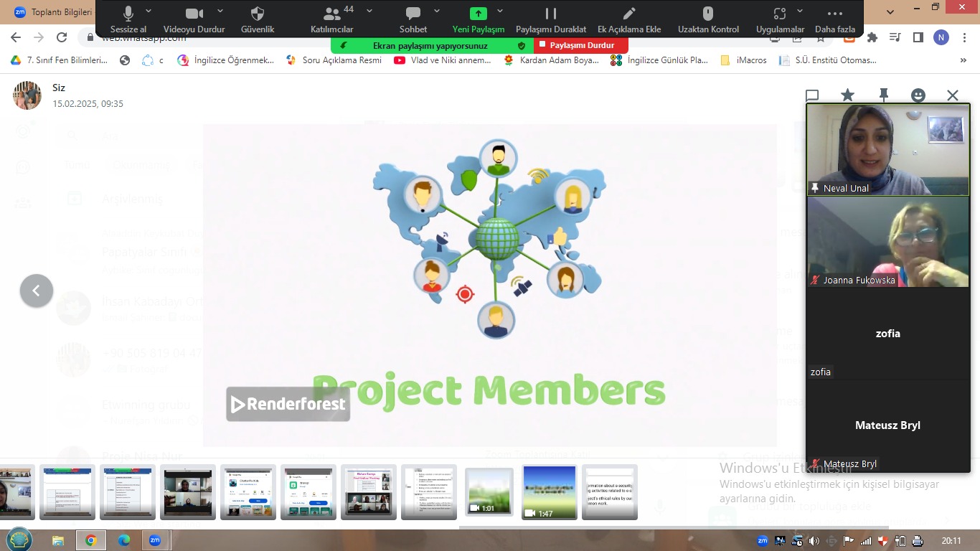Viewport: 980px width, 551px height.
Task: Switch to Zoom on taskbar
Action: (x=155, y=540)
